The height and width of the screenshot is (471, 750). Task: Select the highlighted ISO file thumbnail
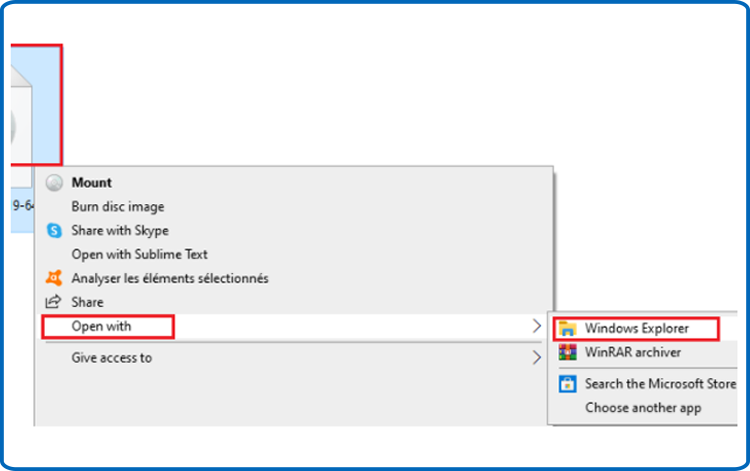pos(36,105)
